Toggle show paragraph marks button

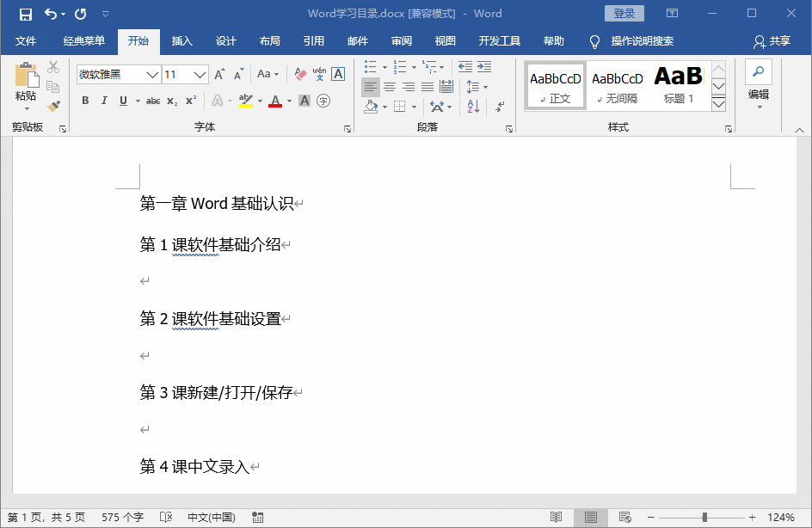[x=500, y=106]
